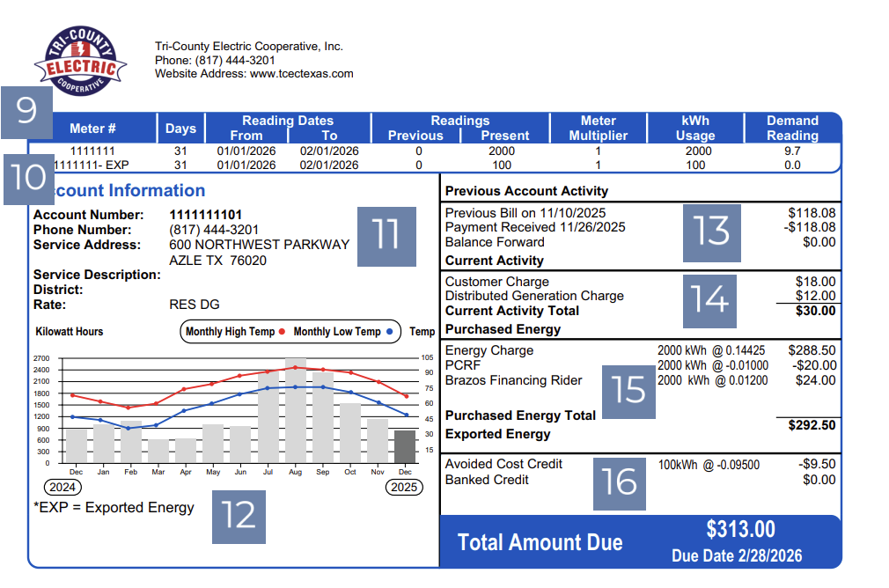
Task: Click marker 14 beside Customer Charge
Action: pyautogui.click(x=709, y=301)
